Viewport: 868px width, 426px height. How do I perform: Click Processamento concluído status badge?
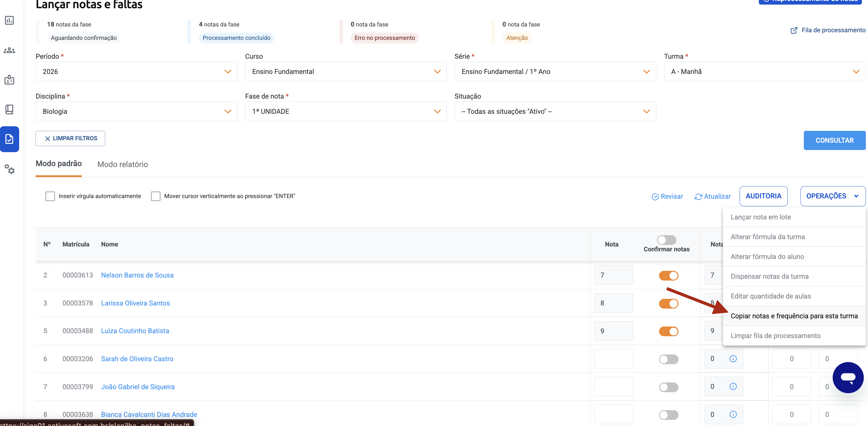236,38
